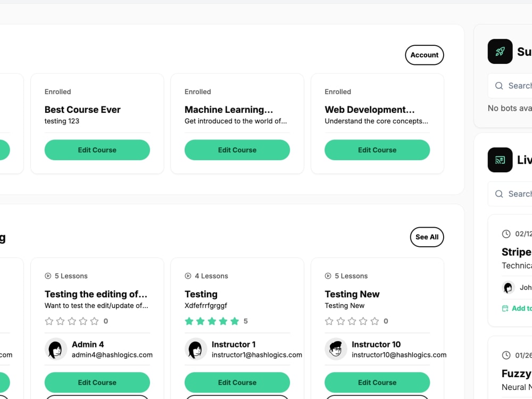Click Edit Course on Machine Learning course
This screenshot has height=399, width=532.
click(x=237, y=150)
